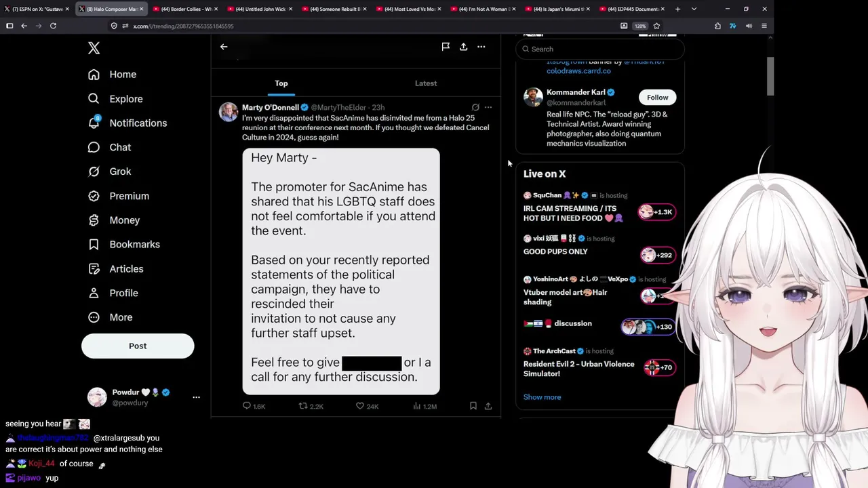Open the Money icon in sidebar

pos(94,220)
